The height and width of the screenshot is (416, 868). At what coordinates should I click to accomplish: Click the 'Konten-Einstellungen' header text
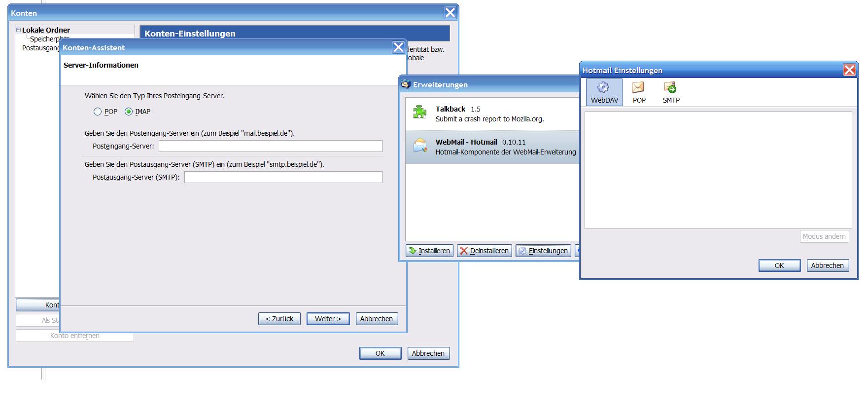click(x=190, y=34)
